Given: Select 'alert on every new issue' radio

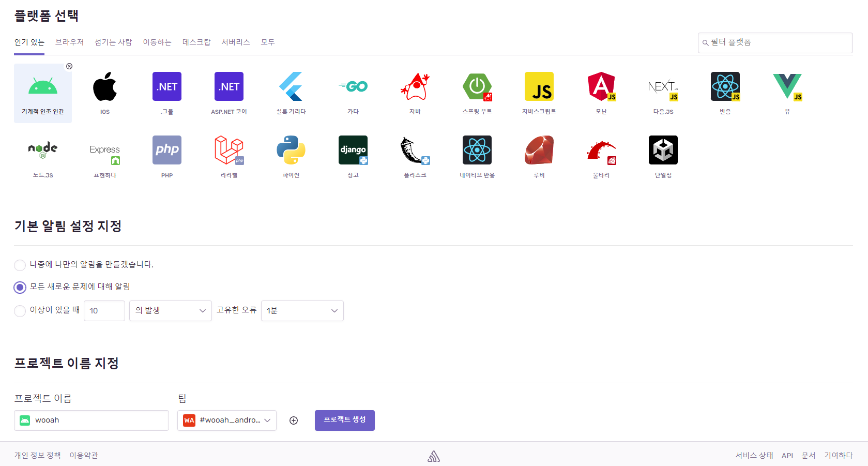Looking at the screenshot, I should pyautogui.click(x=20, y=287).
